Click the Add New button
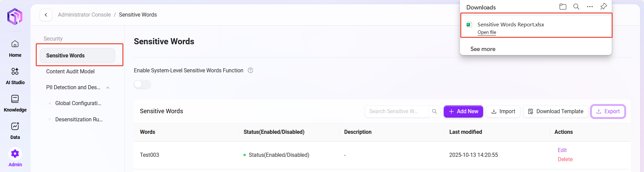Image resolution: width=644 pixels, height=172 pixels. point(463,112)
